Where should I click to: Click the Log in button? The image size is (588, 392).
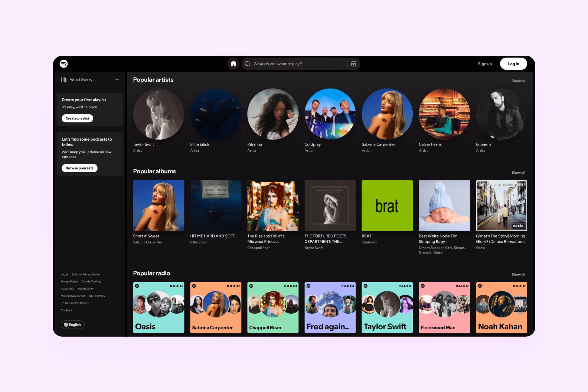pos(514,64)
